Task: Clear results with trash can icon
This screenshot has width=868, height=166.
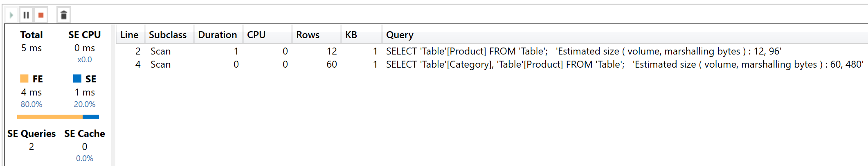Action: 63,15
